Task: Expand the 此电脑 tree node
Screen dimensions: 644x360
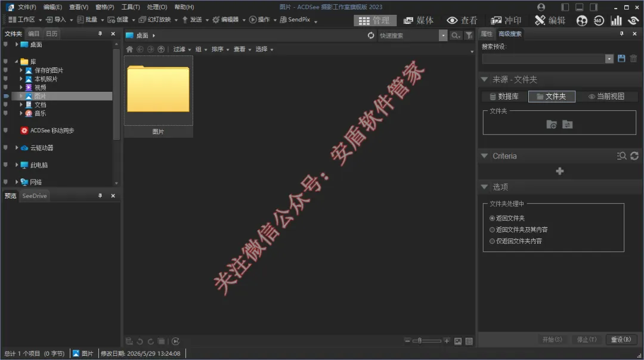Action: tap(17, 165)
